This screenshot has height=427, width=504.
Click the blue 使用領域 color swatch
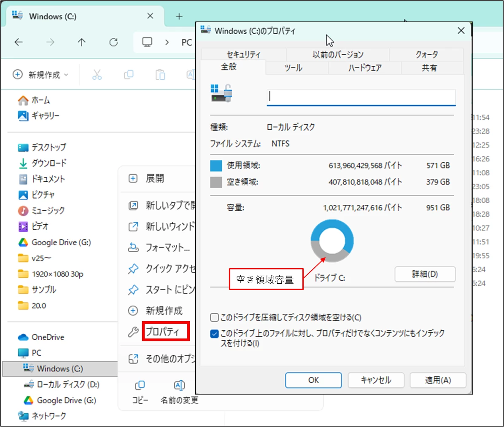coord(216,166)
